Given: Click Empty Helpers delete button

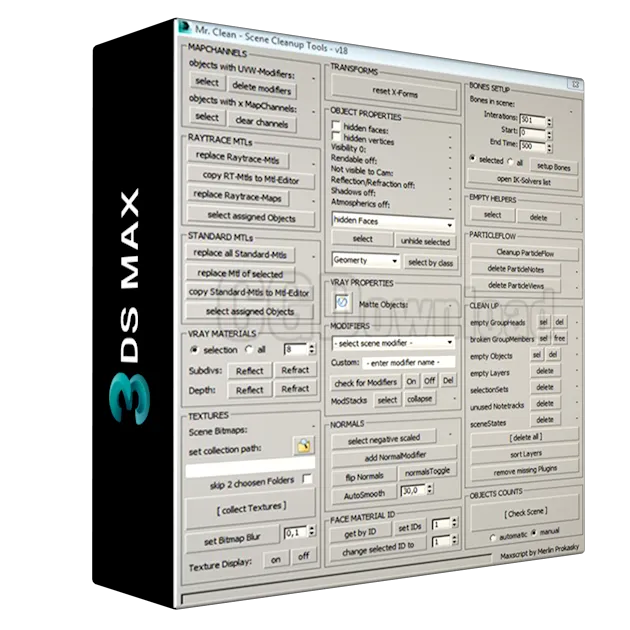Looking at the screenshot, I should [x=538, y=217].
